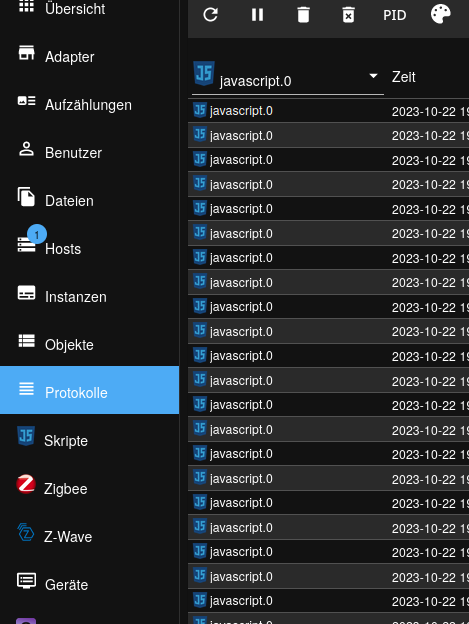Click the Zeit column header
This screenshot has width=469, height=624.
point(404,77)
